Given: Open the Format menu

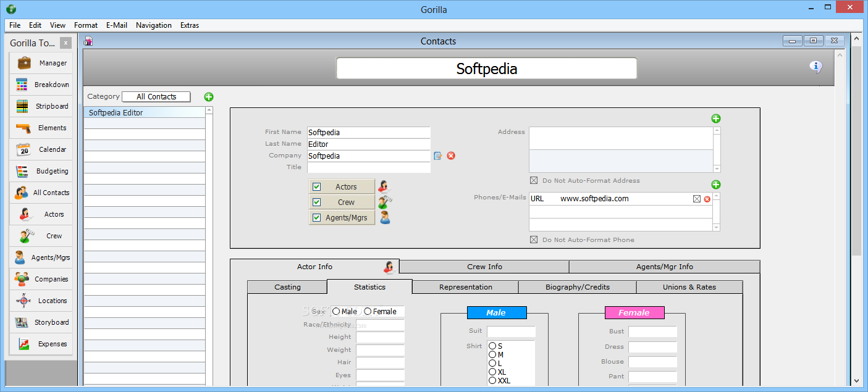Looking at the screenshot, I should coord(86,25).
